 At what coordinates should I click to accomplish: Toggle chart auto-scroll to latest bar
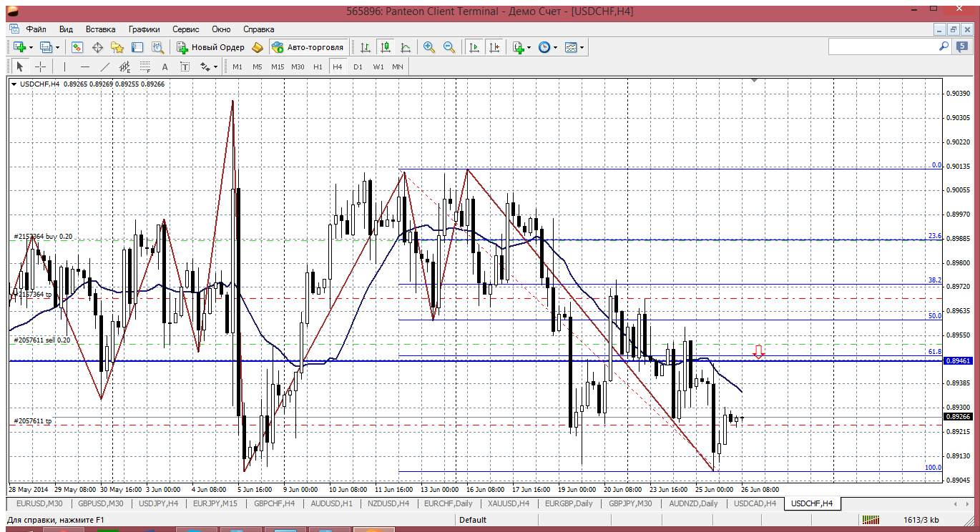(x=474, y=47)
